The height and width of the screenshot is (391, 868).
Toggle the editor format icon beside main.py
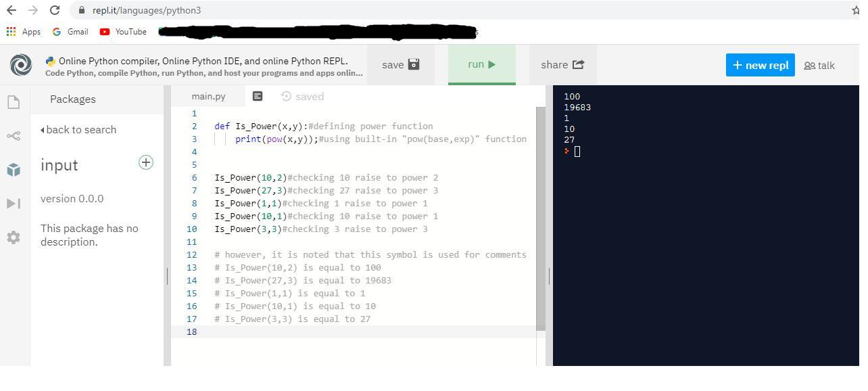tap(258, 97)
